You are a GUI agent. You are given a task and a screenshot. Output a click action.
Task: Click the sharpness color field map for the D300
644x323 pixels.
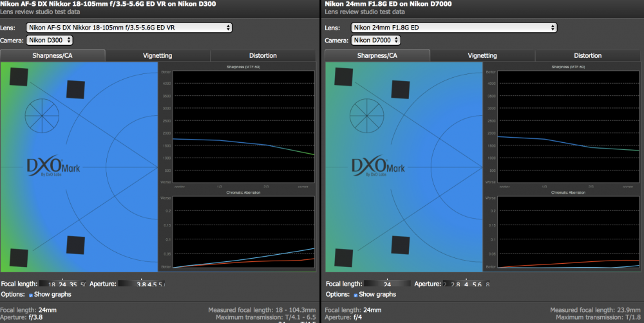[x=79, y=167]
